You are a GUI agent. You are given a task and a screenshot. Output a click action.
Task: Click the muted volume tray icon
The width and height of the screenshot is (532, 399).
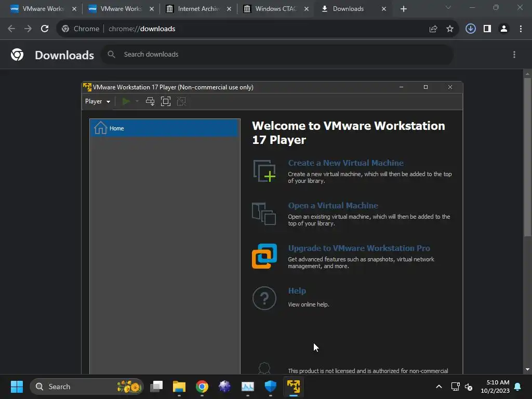[469, 387]
